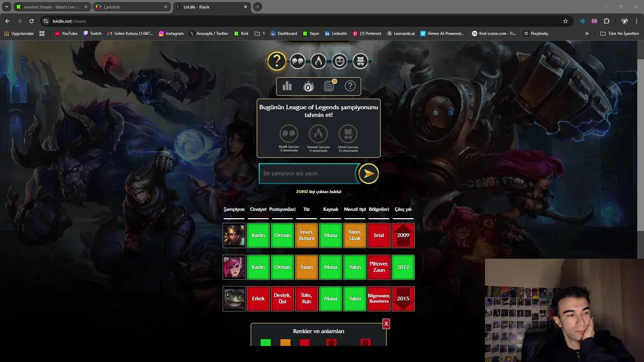This screenshot has height=362, width=644.
Task: Click the Yetenek ipucusu hint icon
Action: coord(318,134)
